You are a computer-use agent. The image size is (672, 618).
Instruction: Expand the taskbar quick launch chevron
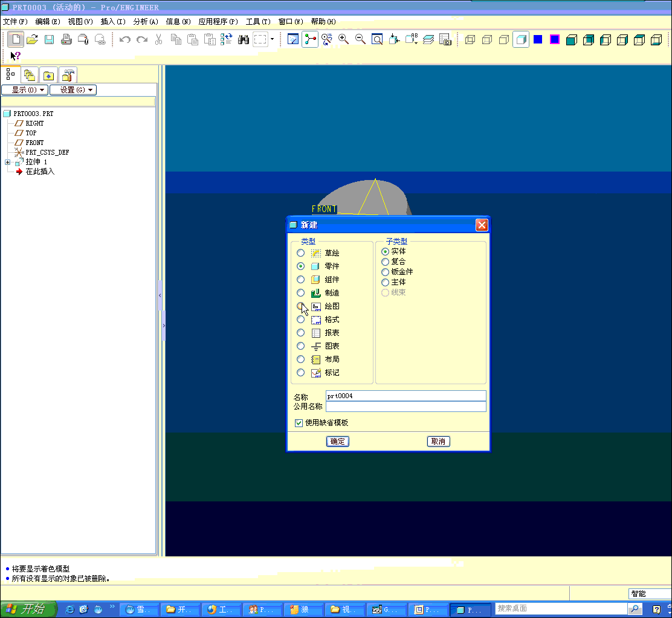[x=112, y=607]
